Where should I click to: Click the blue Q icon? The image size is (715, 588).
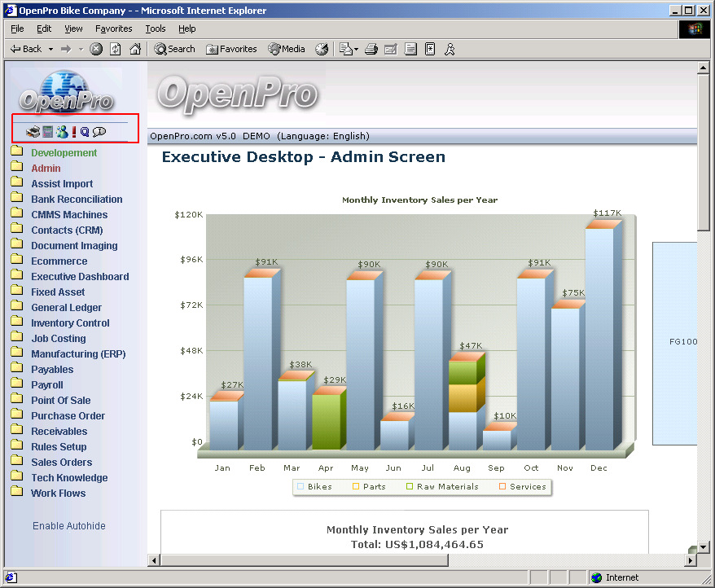85,132
